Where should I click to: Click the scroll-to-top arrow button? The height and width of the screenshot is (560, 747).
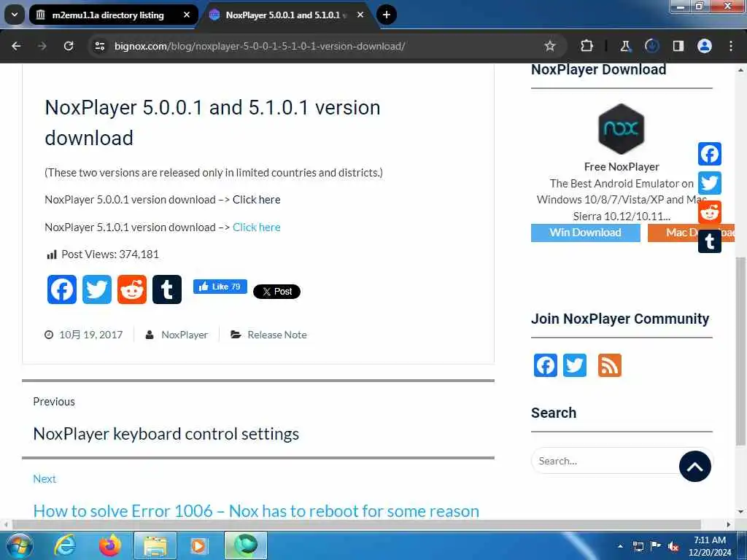[694, 467]
